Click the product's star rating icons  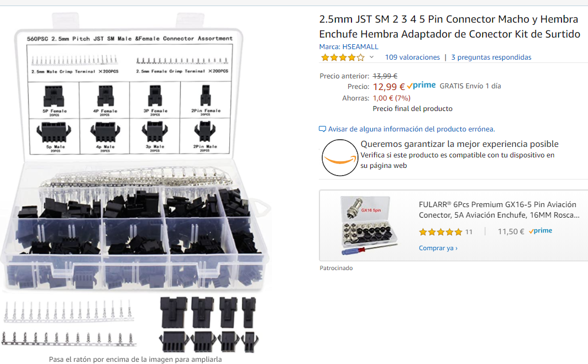(343, 57)
